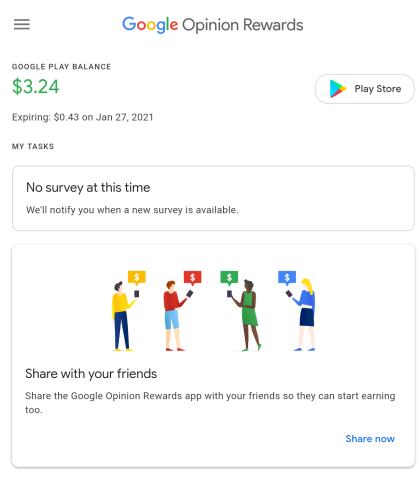This screenshot has height=490, width=419.
Task: Click the red dollar speech bubble
Action: pyautogui.click(x=192, y=278)
